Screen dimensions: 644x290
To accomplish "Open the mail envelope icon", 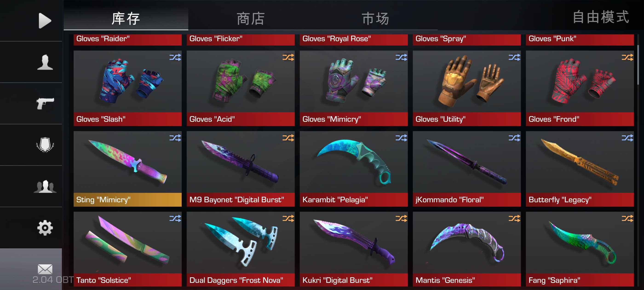I will 45,269.
